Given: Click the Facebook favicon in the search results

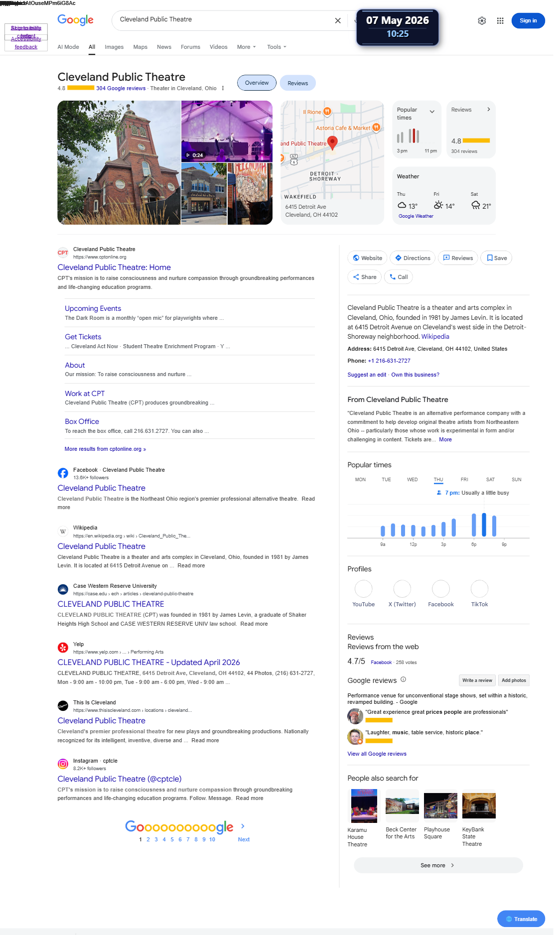Looking at the screenshot, I should click(x=63, y=473).
